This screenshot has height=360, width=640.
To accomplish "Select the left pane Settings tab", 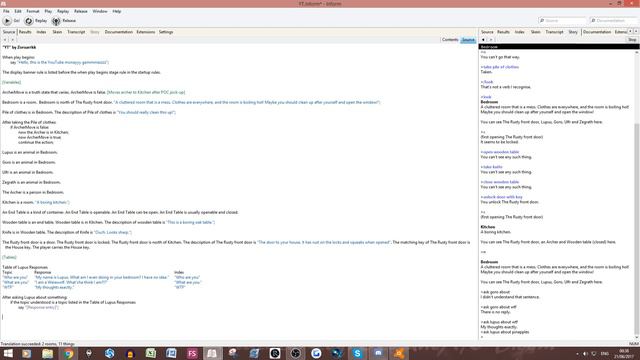I will tap(166, 32).
